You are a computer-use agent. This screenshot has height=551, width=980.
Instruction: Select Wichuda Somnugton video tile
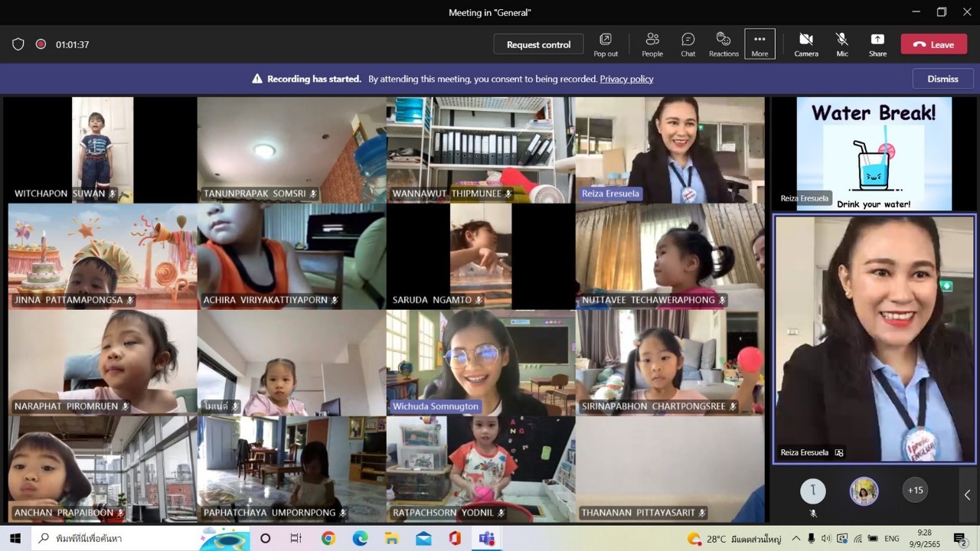[x=481, y=362]
